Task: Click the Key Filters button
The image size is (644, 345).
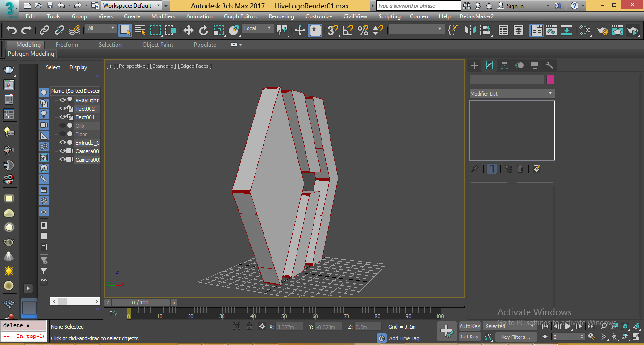Action: pos(516,337)
